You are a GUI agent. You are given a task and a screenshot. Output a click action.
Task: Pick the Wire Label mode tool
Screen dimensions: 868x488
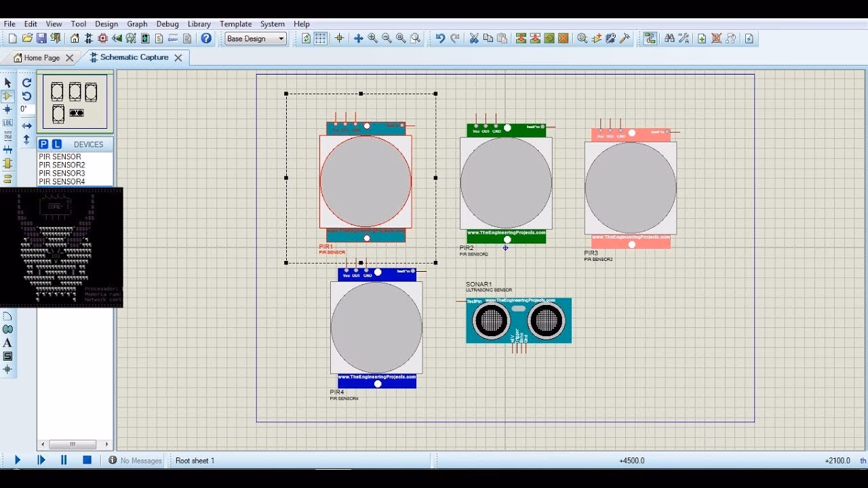[7, 123]
